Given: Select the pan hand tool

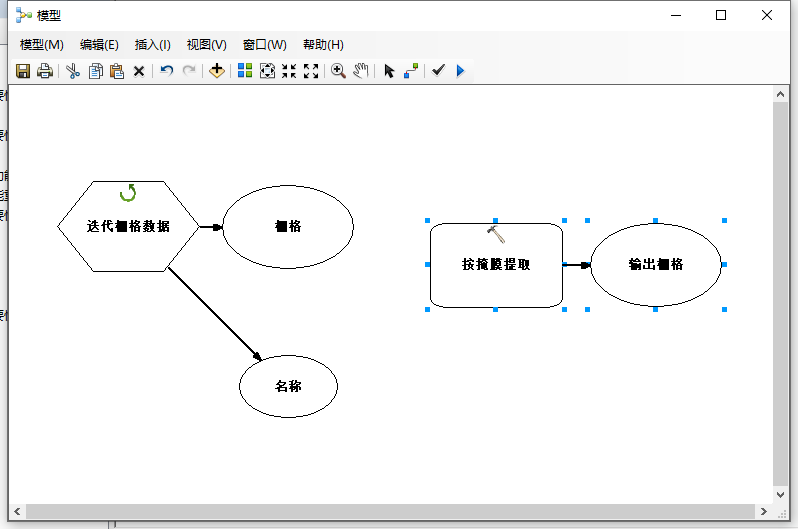Looking at the screenshot, I should [x=361, y=71].
